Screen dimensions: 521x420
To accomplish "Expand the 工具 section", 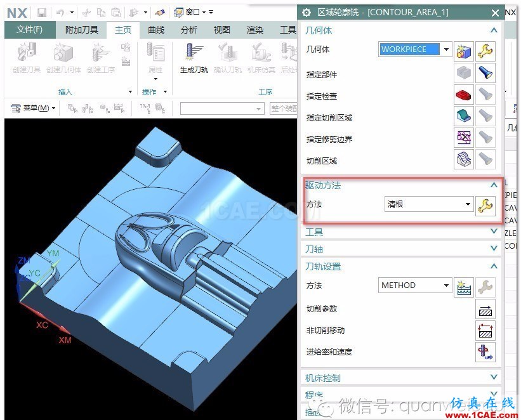I will (494, 232).
